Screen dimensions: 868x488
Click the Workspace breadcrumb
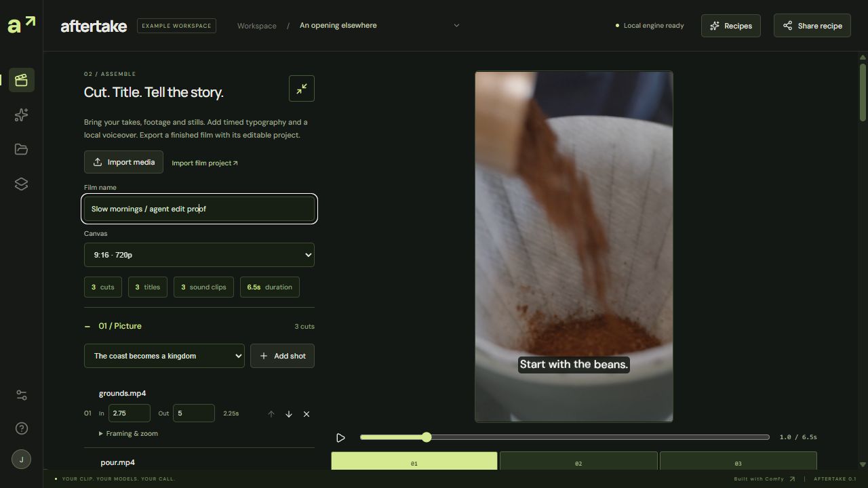coord(257,26)
